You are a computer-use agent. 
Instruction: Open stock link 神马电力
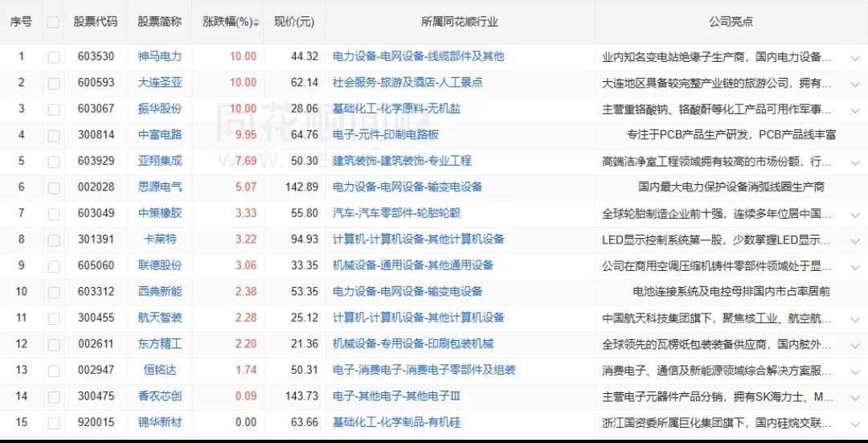tap(160, 56)
